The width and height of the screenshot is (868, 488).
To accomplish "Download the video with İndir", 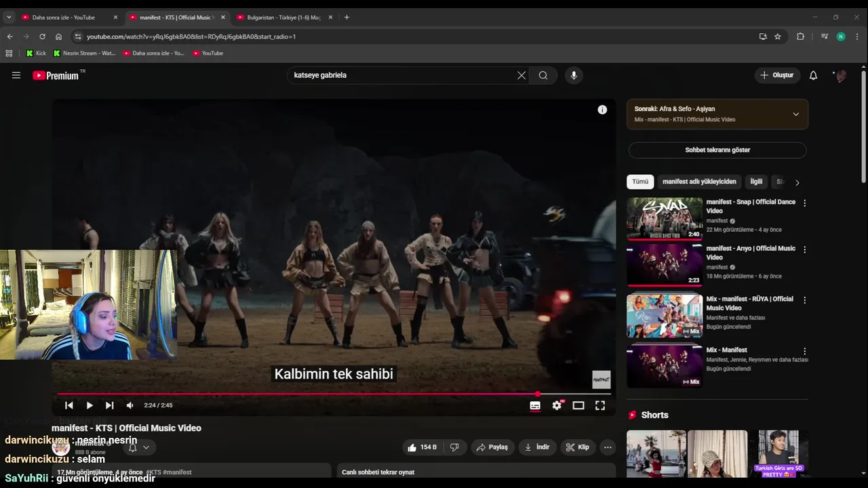I will (537, 447).
